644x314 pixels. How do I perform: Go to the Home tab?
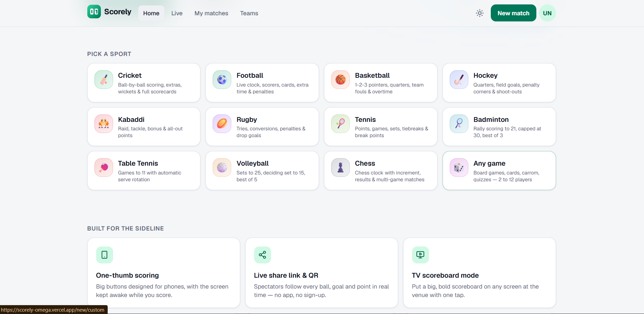pos(151,13)
